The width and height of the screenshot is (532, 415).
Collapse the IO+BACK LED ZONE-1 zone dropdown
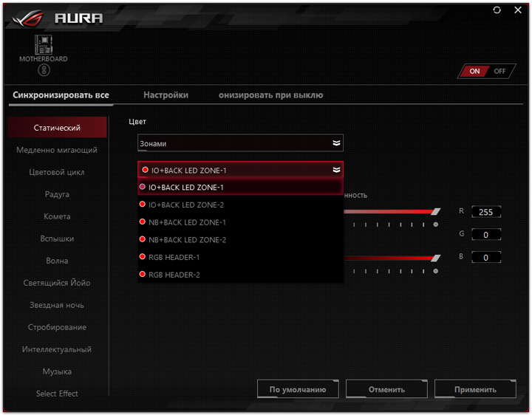coord(240,170)
